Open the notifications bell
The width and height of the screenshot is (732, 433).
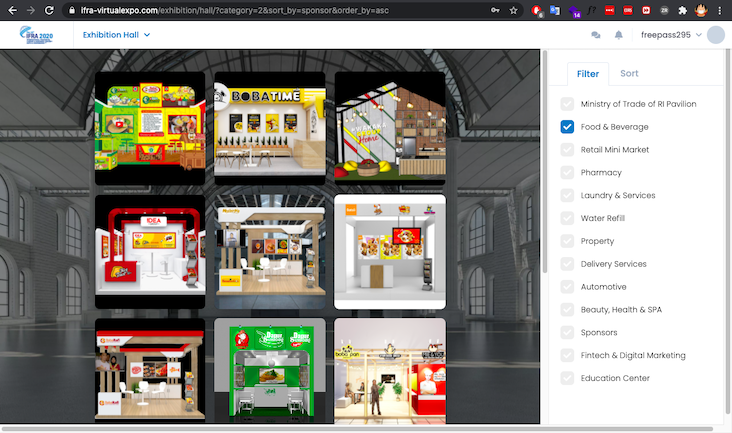619,35
